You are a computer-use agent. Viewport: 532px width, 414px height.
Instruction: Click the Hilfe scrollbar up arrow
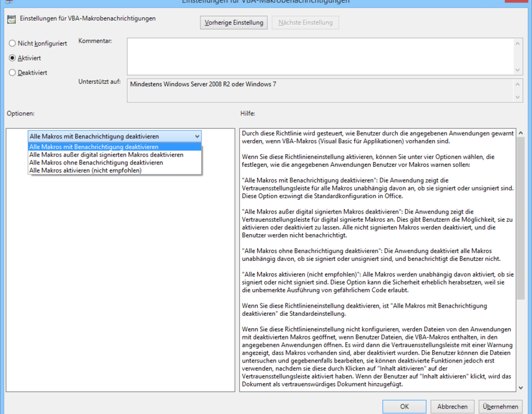coord(521,133)
